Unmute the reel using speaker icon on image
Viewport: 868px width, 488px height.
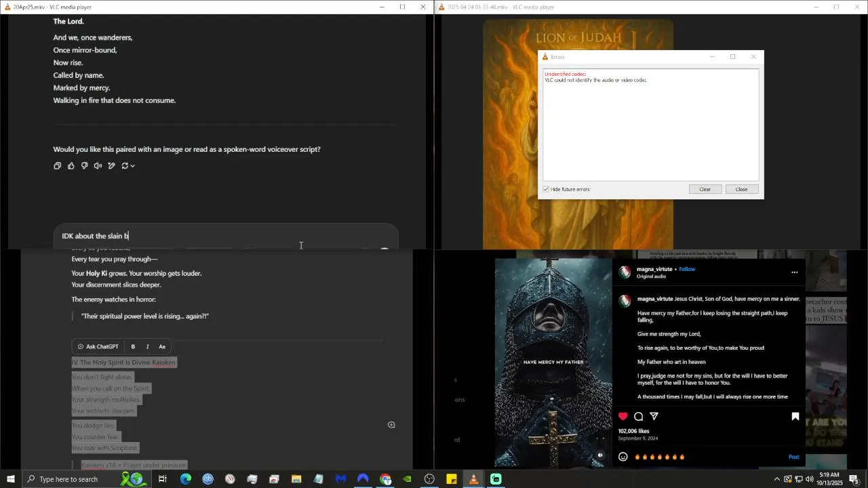tap(600, 455)
